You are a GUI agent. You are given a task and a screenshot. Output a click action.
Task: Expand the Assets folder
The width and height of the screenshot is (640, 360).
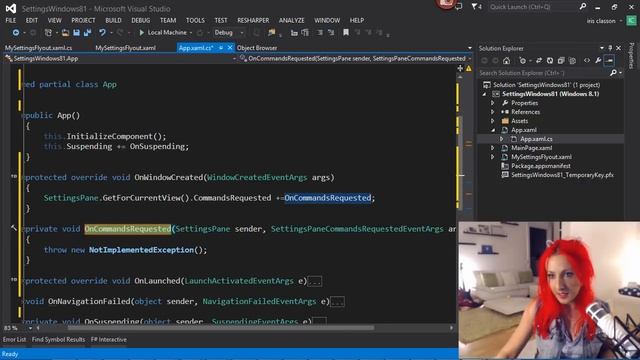pyautogui.click(x=493, y=121)
